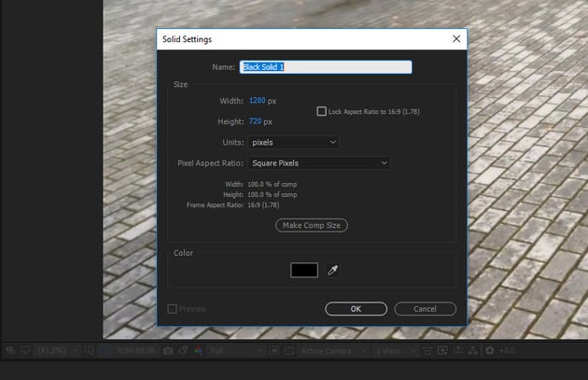588x380 pixels.
Task: Open the black solid color swatch
Action: point(304,270)
